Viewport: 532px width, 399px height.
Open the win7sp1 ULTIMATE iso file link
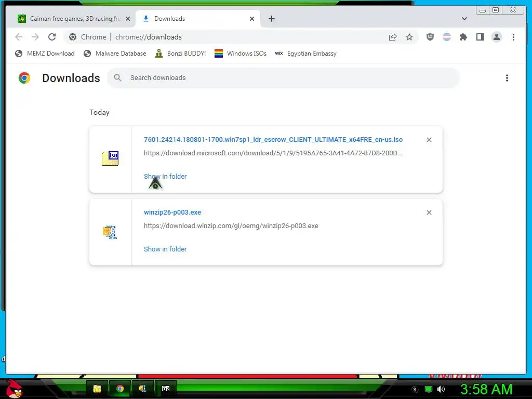pyautogui.click(x=273, y=139)
